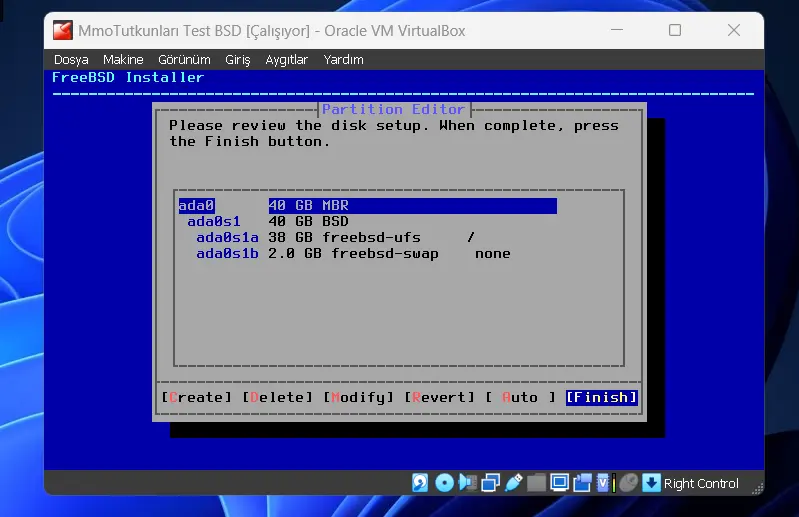Click the Create button
Viewport: 799px width, 517px height.
click(x=197, y=397)
